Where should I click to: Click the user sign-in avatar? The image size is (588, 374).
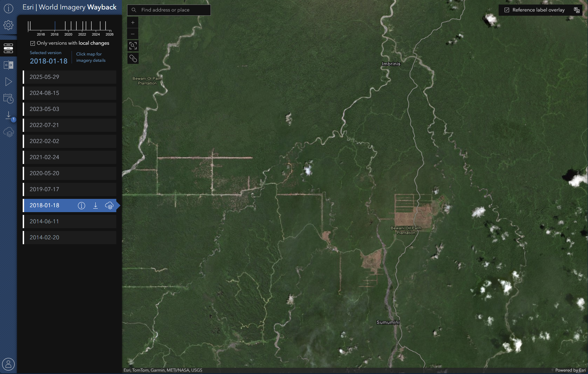pos(8,364)
